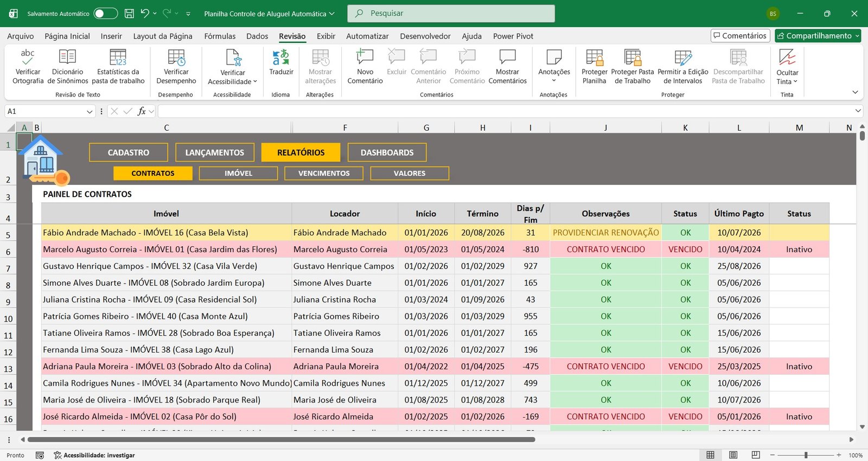Screen dimensions: 868x461
Task: Click Proteger Pasta de Trabalho icon
Action: click(x=633, y=57)
